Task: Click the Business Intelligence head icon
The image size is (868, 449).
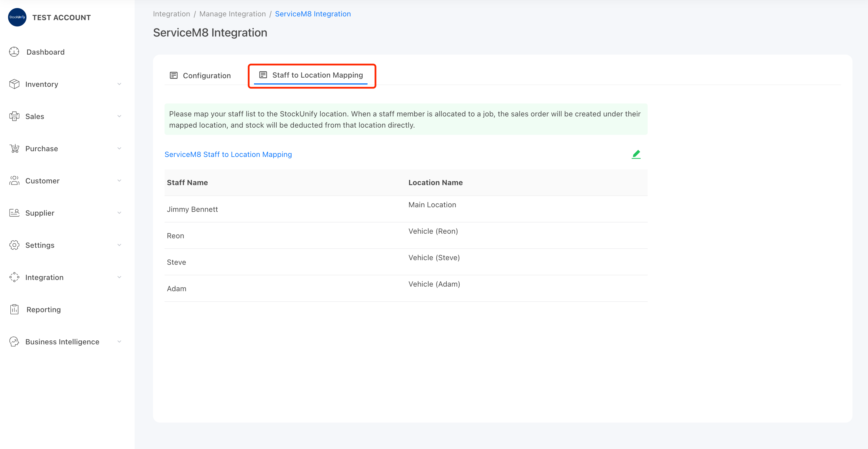Action: coord(14,341)
